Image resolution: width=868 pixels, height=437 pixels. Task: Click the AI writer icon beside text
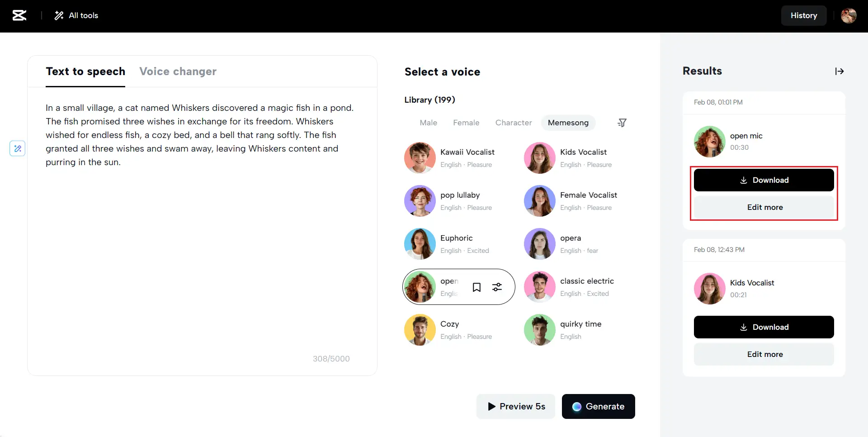[x=18, y=148]
